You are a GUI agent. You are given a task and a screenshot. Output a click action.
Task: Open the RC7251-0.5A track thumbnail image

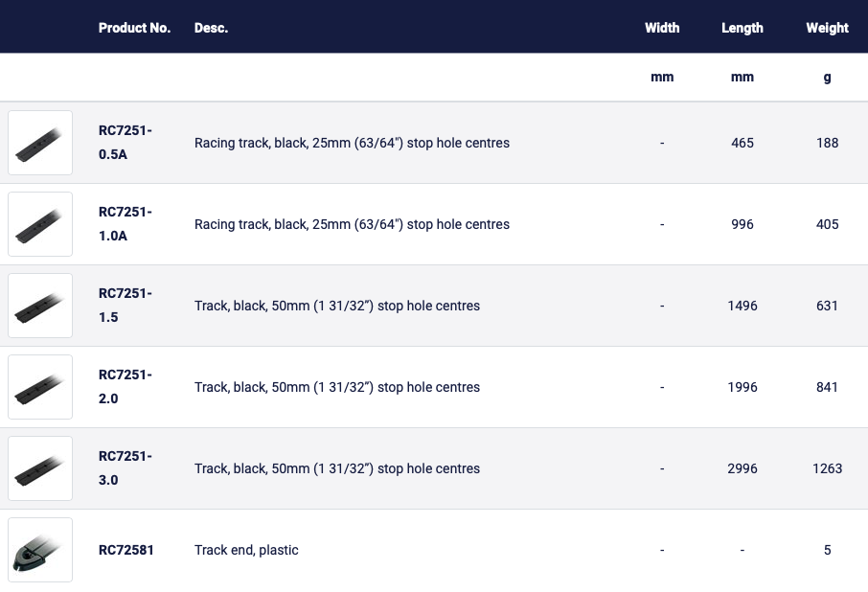click(x=40, y=143)
